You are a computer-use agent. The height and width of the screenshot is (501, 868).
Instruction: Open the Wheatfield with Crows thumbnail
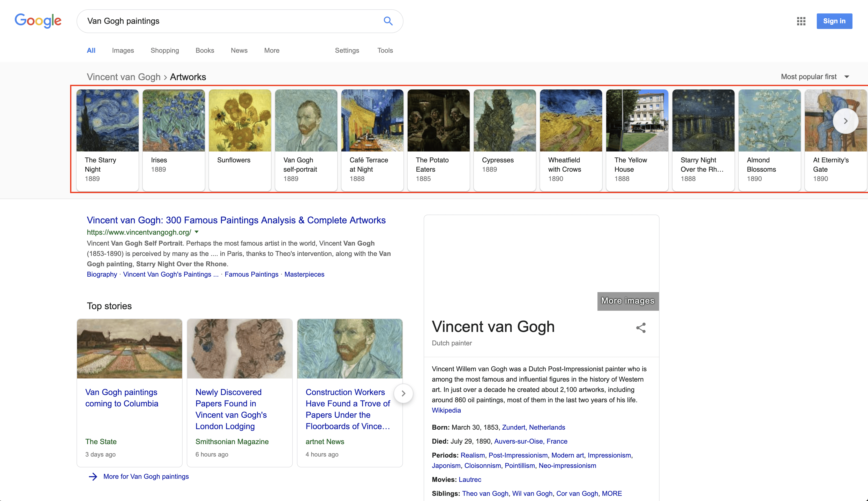[571, 120]
